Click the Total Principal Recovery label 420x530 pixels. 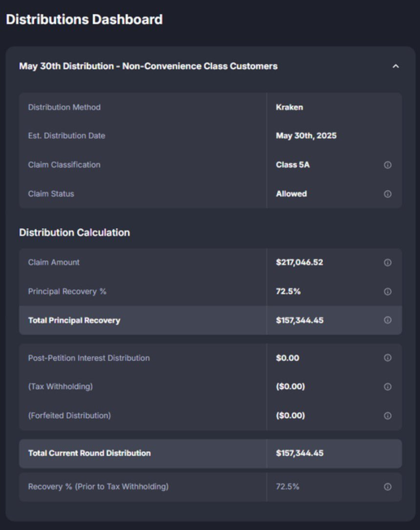point(74,320)
